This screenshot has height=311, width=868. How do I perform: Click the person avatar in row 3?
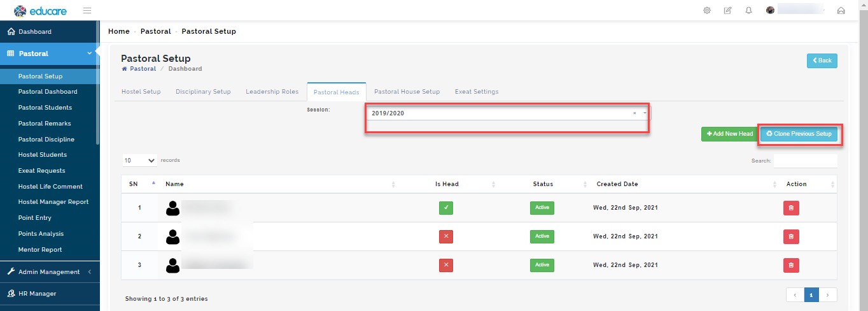click(x=172, y=266)
